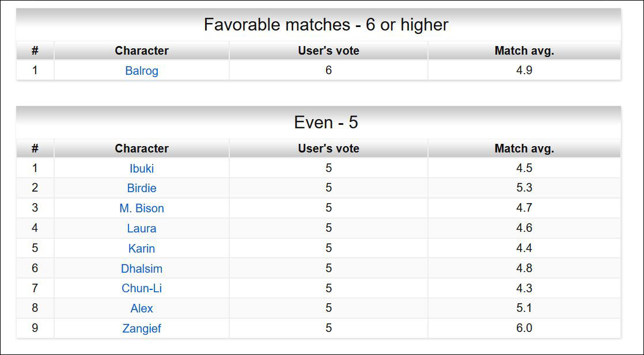Open Birdie's matchup details
Screen dimensions: 644x355
pyautogui.click(x=141, y=188)
